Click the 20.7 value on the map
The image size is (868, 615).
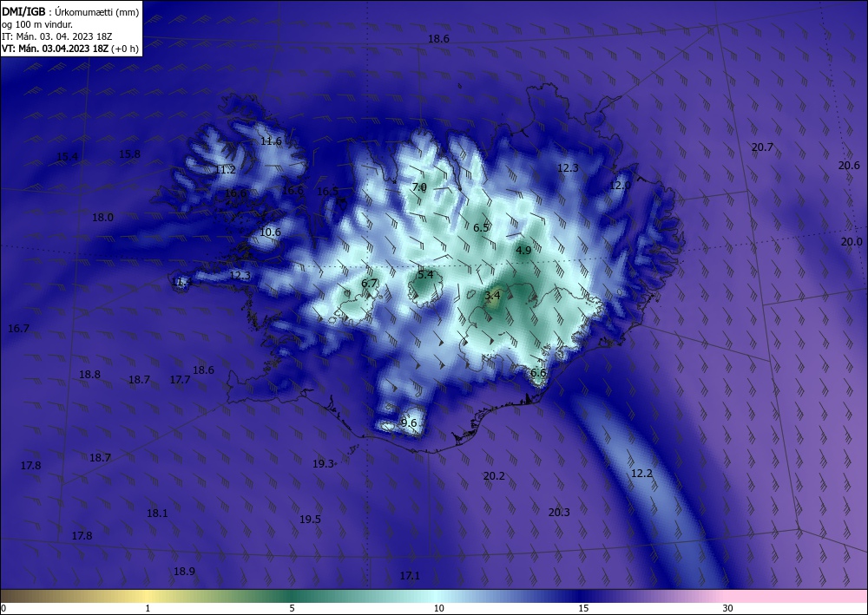tap(762, 147)
